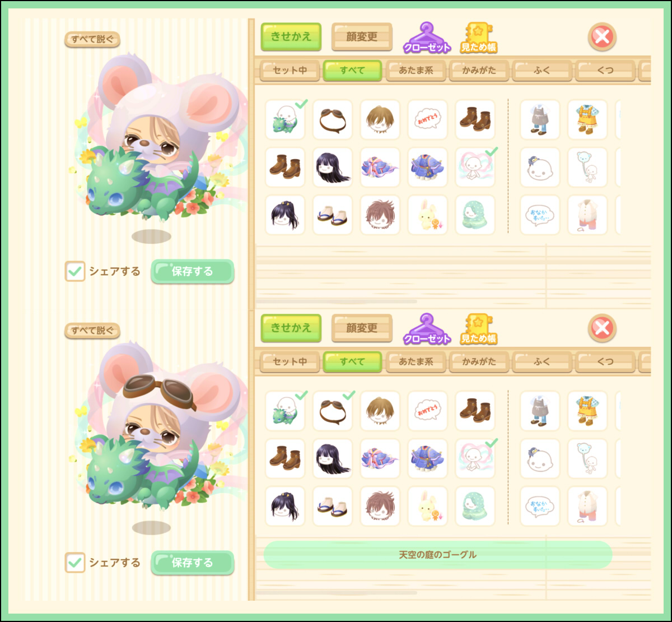Click the 天空の庭のゴーグル item name banner
Viewport: 672px width, 622px height.
point(438,555)
